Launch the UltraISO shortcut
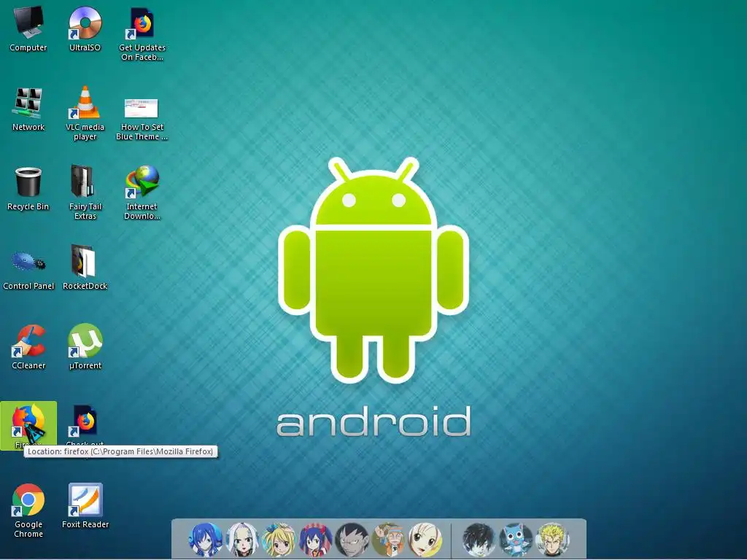The height and width of the screenshot is (560, 747). click(x=85, y=29)
